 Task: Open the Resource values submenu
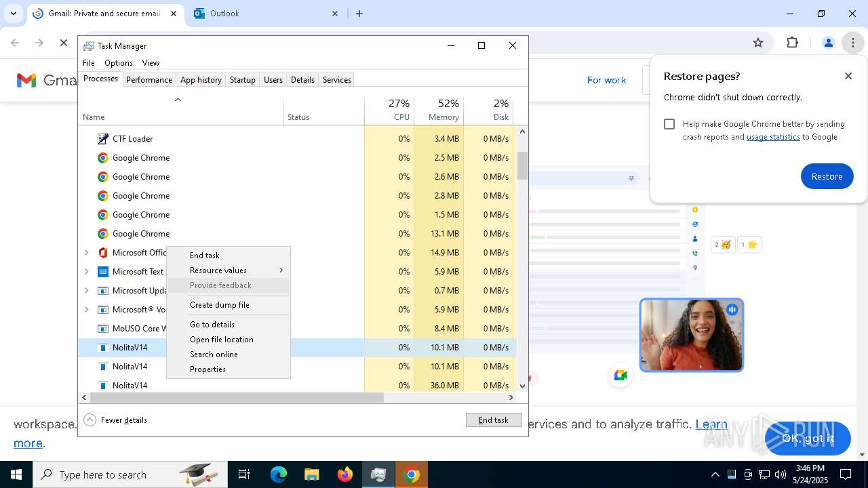pos(229,270)
